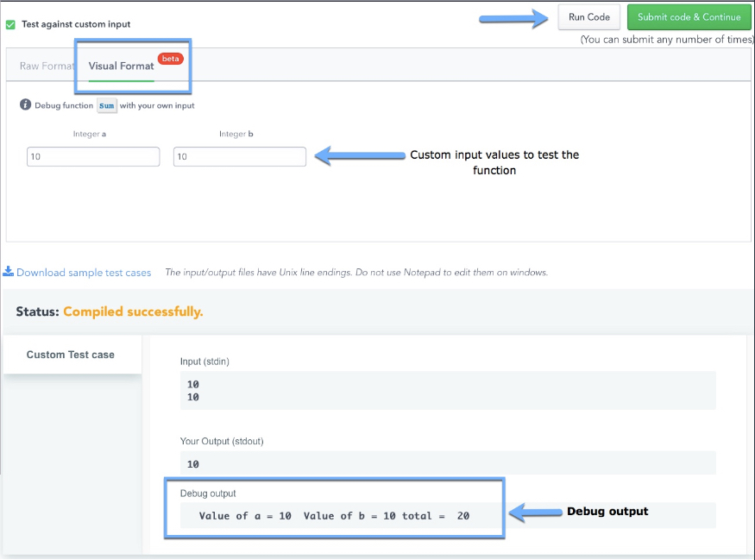
Task: Click the Sum function name tag
Action: 106,106
